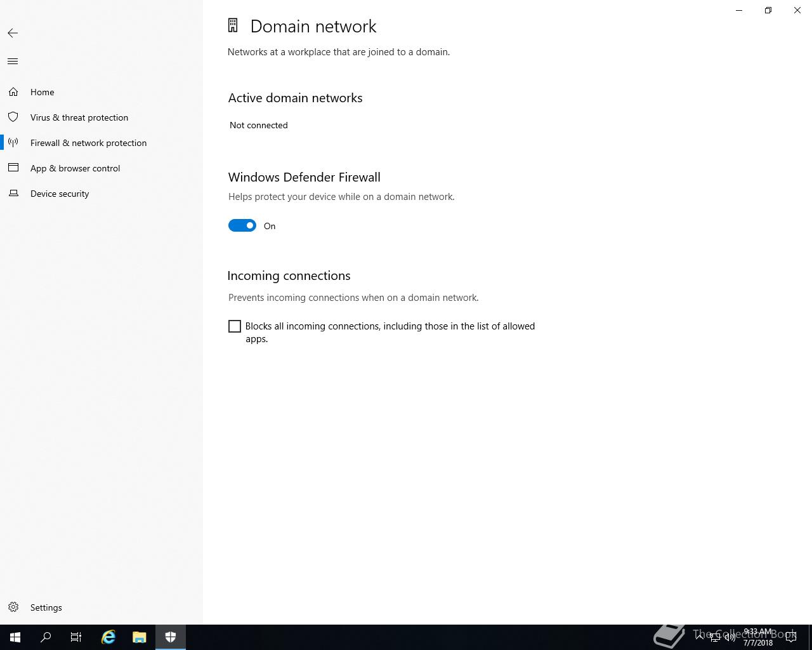Click the 'Windows Defender Firewall' heading
The height and width of the screenshot is (650, 812).
coord(304,177)
